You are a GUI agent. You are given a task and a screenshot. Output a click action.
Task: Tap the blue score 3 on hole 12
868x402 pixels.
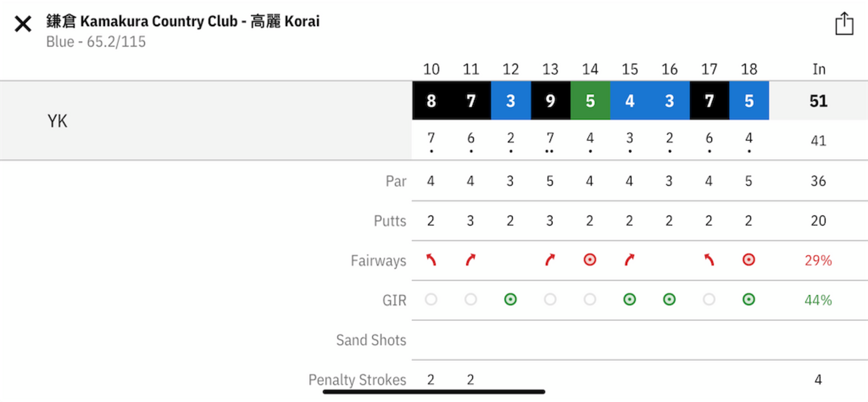(x=510, y=101)
